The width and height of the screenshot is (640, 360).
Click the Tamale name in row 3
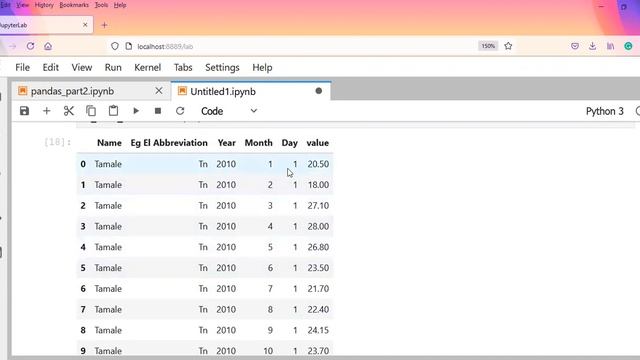[x=108, y=227]
